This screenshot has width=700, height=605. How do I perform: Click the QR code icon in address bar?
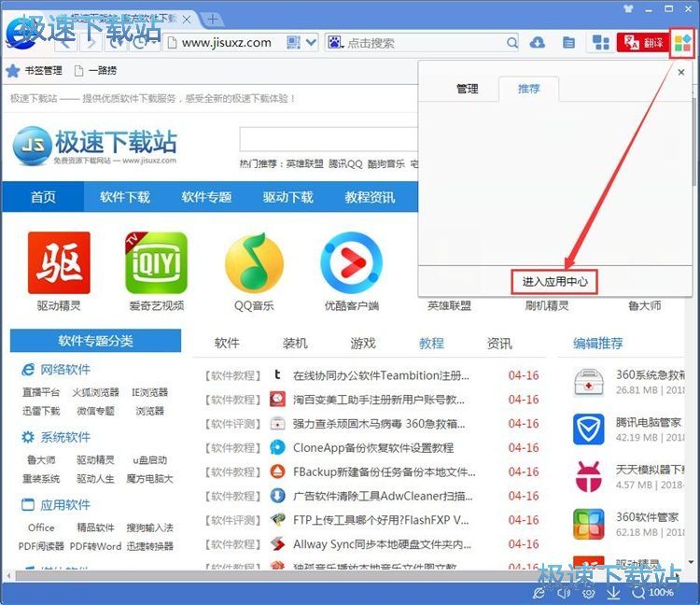[x=293, y=43]
